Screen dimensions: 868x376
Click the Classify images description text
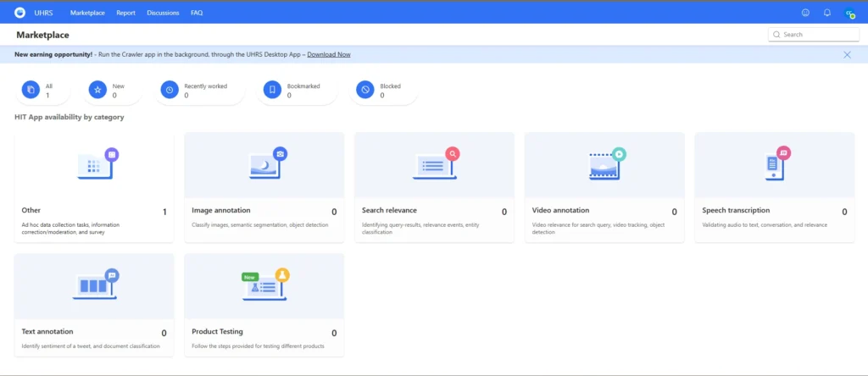click(259, 225)
